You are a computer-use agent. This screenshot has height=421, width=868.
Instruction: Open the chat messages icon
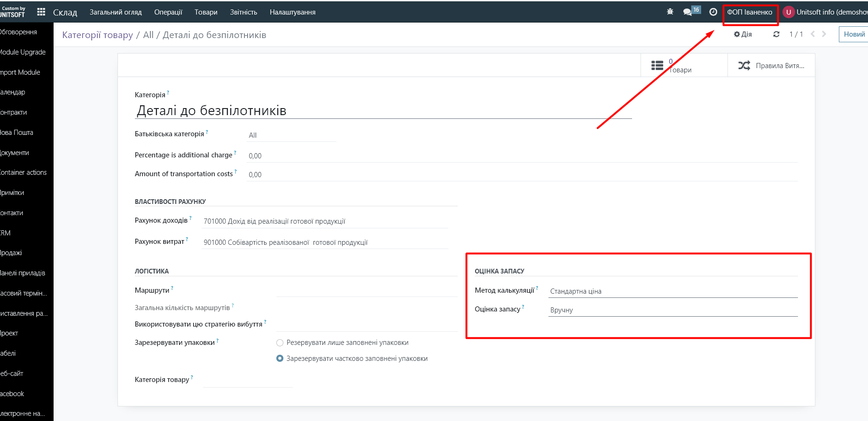click(x=688, y=12)
